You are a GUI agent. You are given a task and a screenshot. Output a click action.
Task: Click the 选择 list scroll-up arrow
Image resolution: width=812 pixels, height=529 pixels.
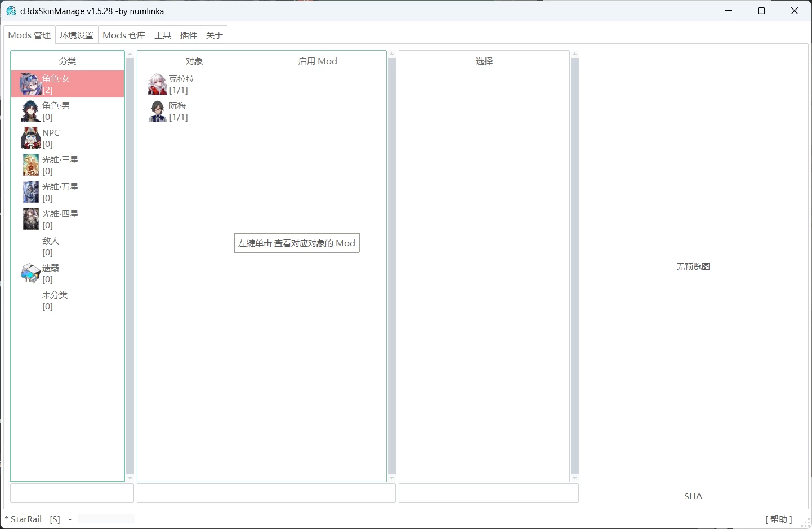tap(575, 54)
